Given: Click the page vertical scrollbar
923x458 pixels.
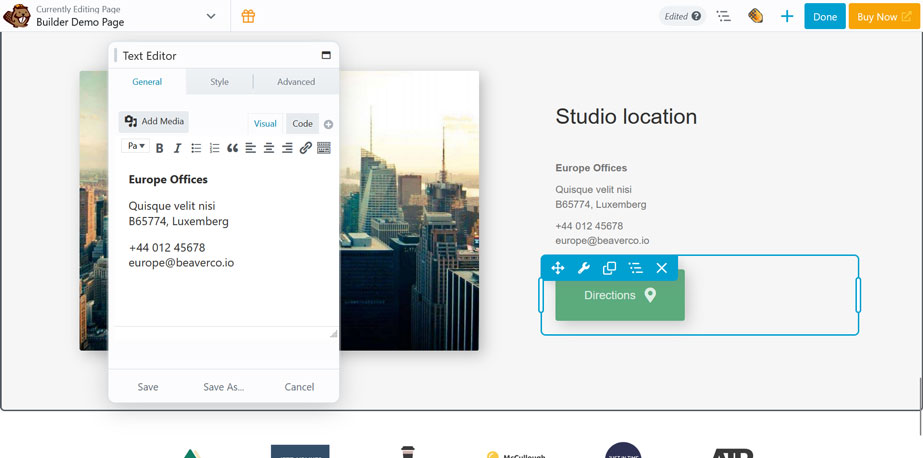Looking at the screenshot, I should coord(921,406).
